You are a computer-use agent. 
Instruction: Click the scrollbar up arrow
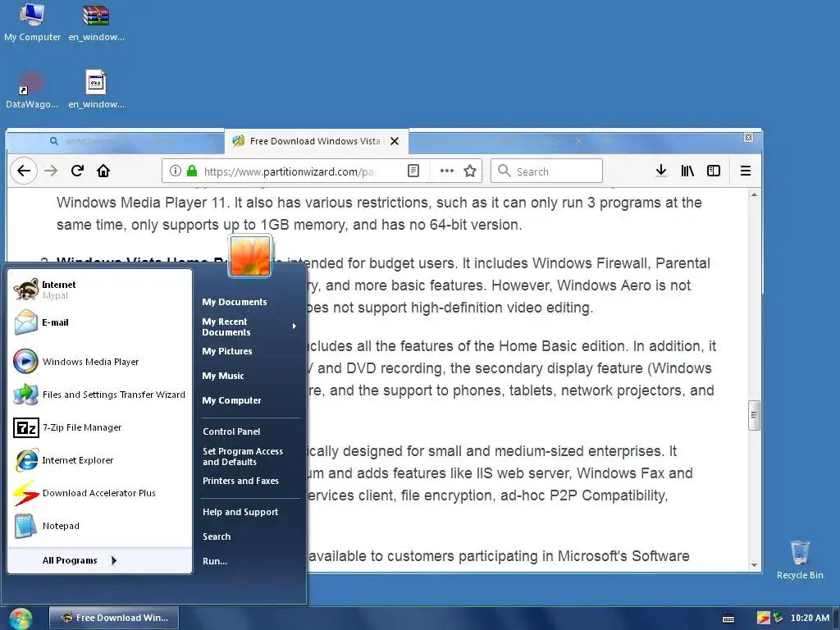click(x=754, y=195)
